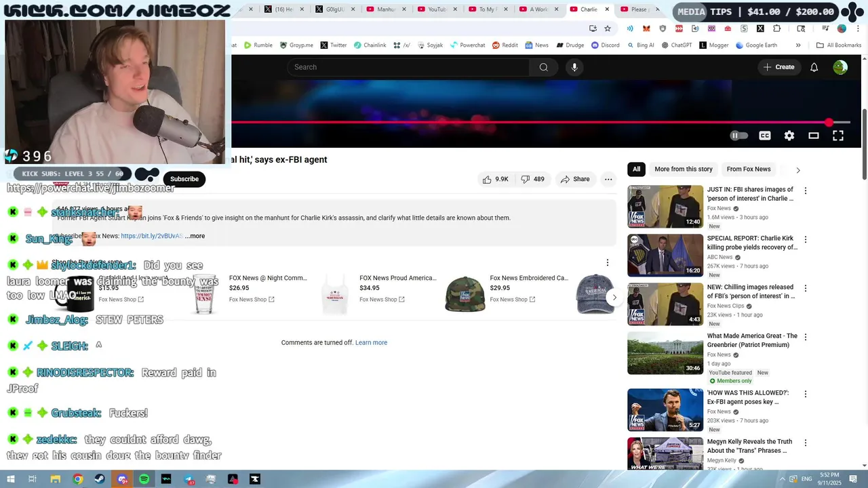The image size is (868, 488).
Task: Open Windows Start menu
Action: click(11, 479)
